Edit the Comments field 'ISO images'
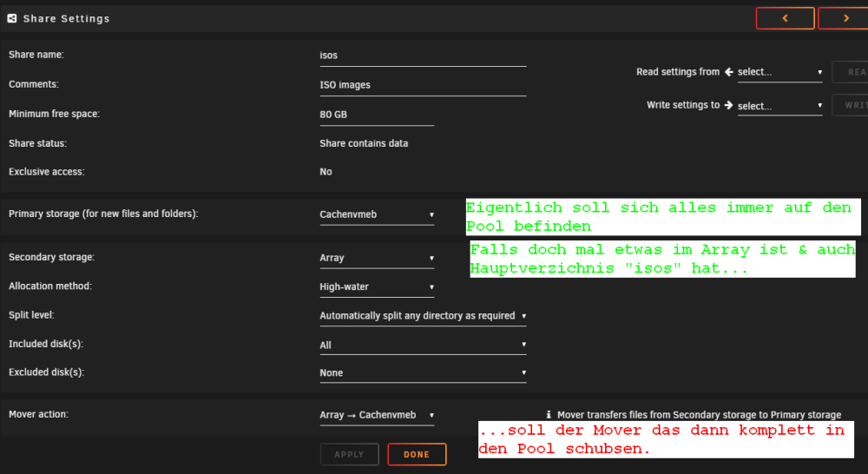This screenshot has height=474, width=868. (x=423, y=85)
